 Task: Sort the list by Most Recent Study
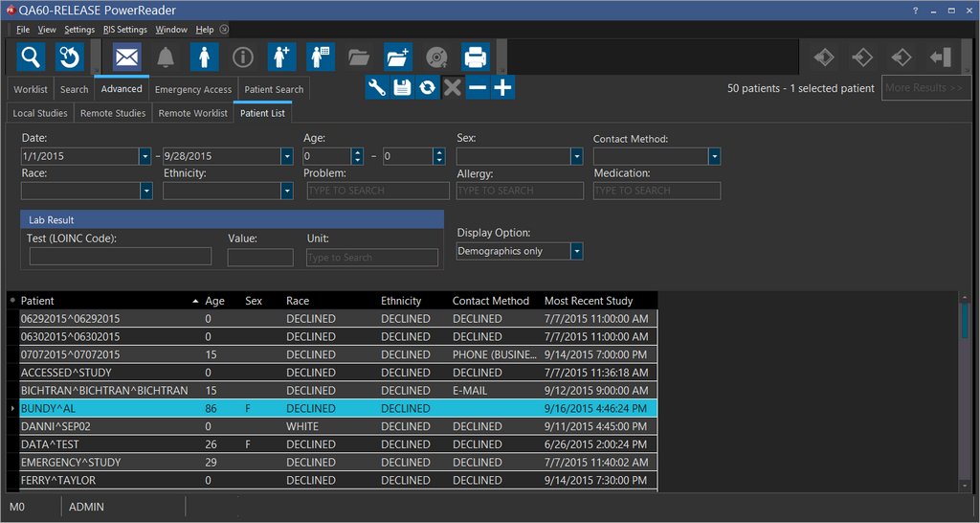[x=589, y=301]
